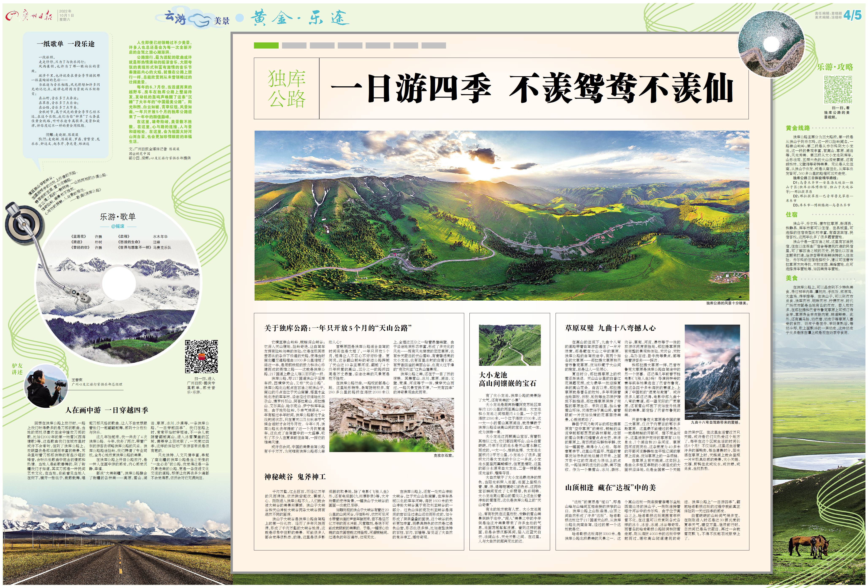Screen dimensions: 868x588
Task: Click the 独库公路 green section label
Action: (286, 88)
